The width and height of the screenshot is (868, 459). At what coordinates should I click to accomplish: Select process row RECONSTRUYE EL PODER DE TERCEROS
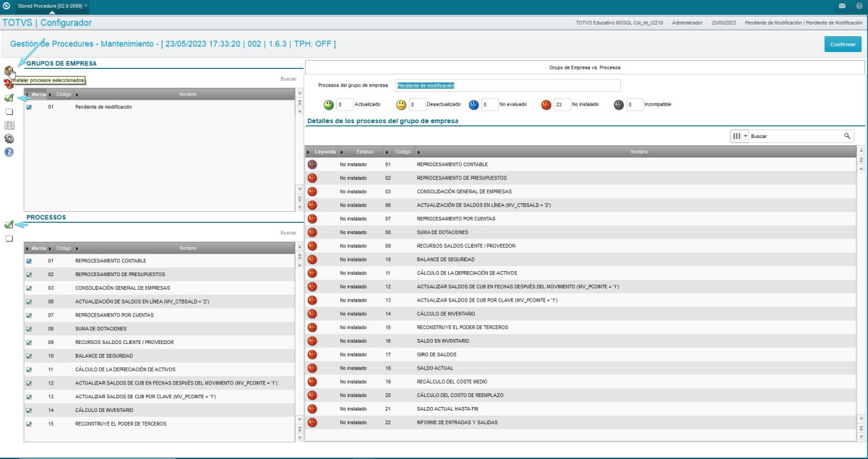(x=160, y=424)
